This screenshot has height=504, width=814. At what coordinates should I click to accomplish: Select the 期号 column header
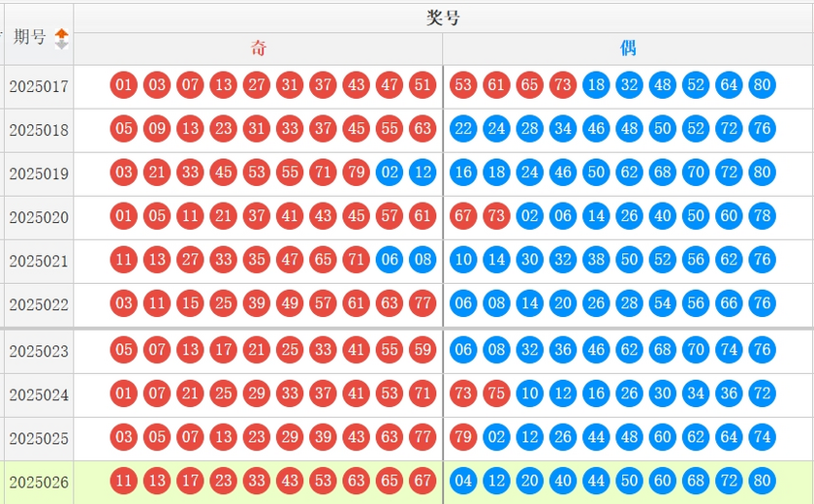point(30,36)
